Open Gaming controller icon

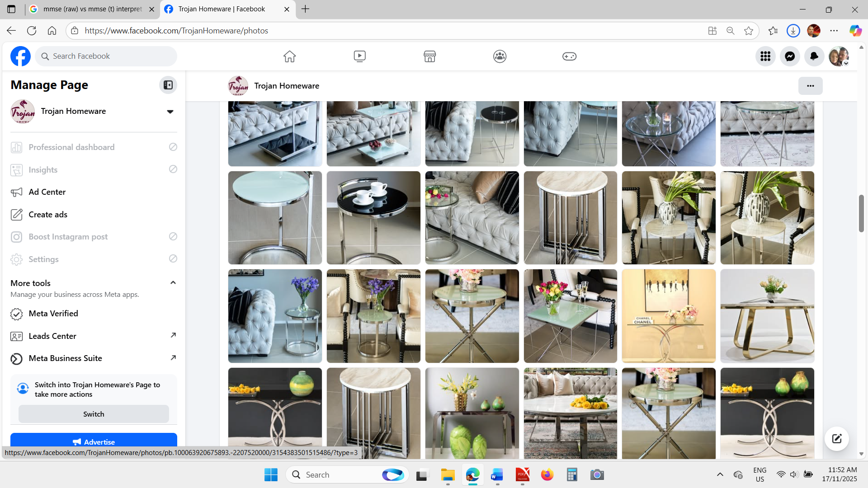(x=569, y=56)
